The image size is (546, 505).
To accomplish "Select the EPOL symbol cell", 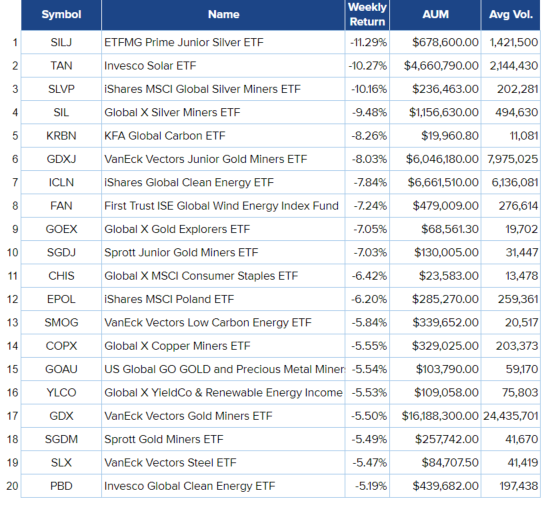I will [61, 299].
